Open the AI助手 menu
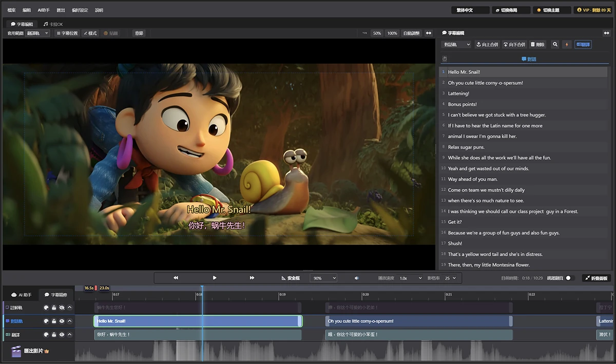Image resolution: width=616 pixels, height=364 pixels. tap(44, 10)
